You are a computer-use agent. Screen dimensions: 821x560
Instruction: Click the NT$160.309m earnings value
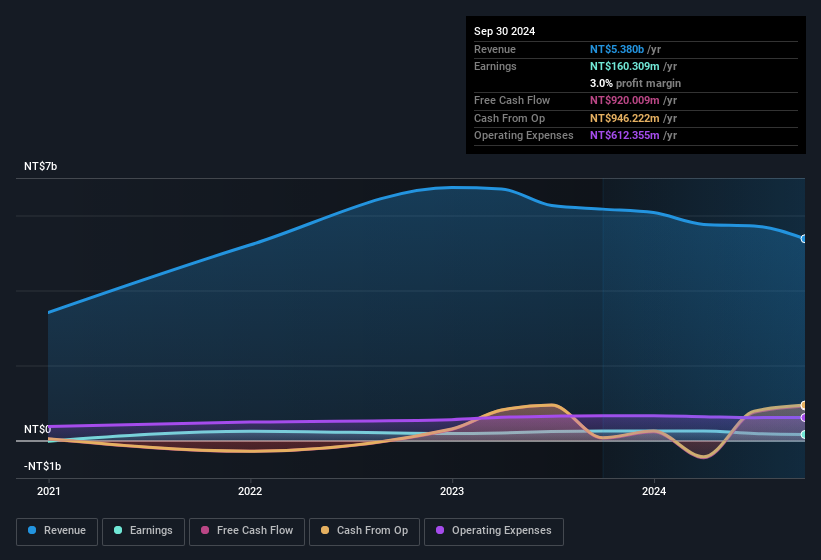coord(625,66)
